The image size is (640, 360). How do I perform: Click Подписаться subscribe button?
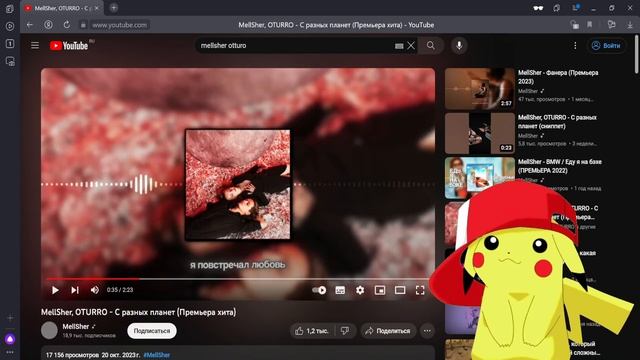[x=152, y=331]
